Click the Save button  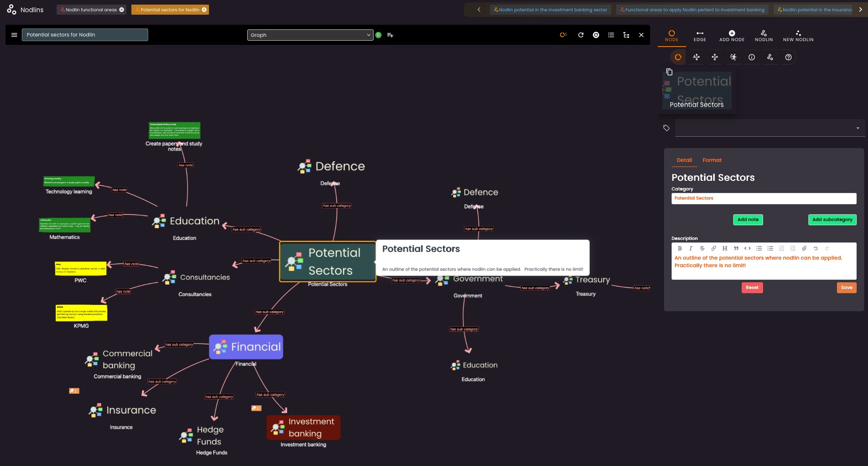tap(846, 288)
